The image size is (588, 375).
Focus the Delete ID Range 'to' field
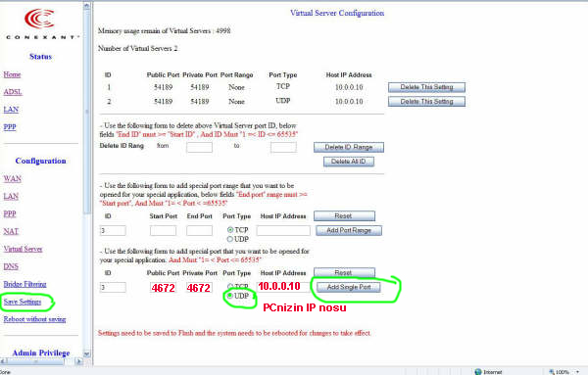click(x=283, y=147)
